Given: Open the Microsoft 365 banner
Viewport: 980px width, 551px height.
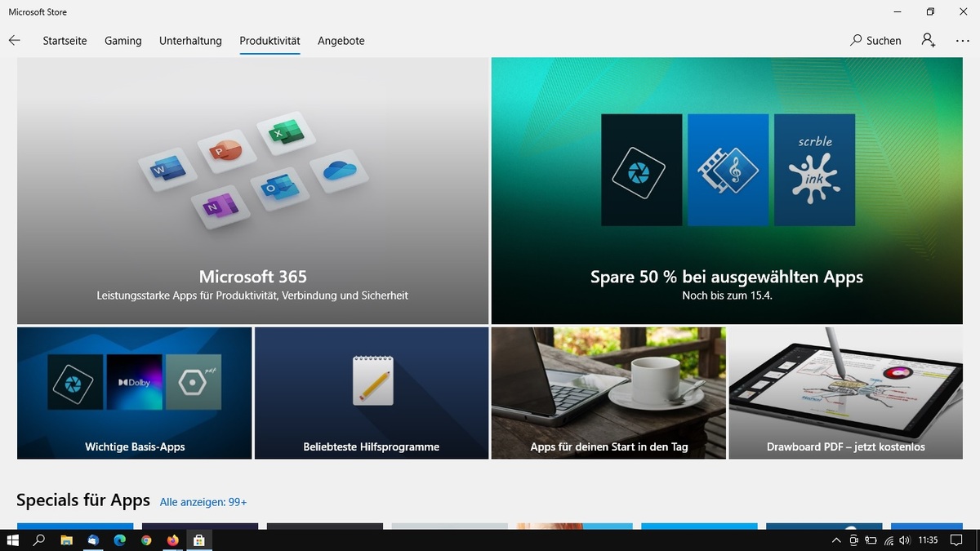Looking at the screenshot, I should click(x=252, y=191).
